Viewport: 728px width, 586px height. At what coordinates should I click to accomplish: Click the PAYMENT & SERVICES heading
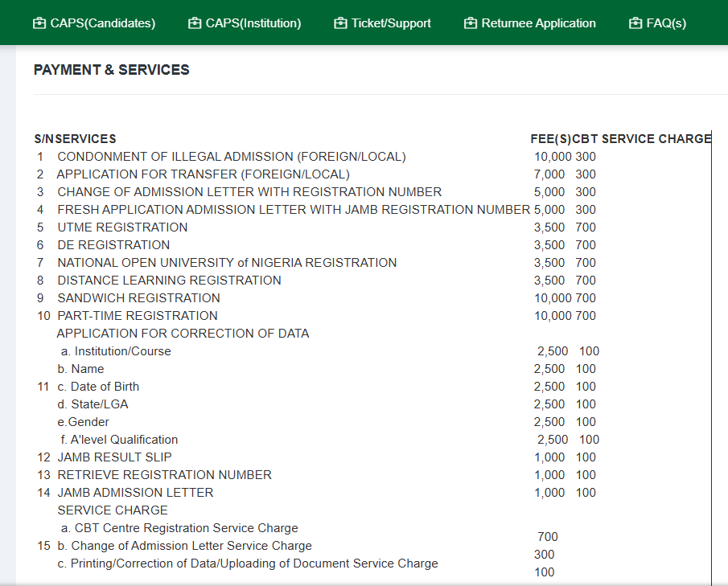pos(111,70)
